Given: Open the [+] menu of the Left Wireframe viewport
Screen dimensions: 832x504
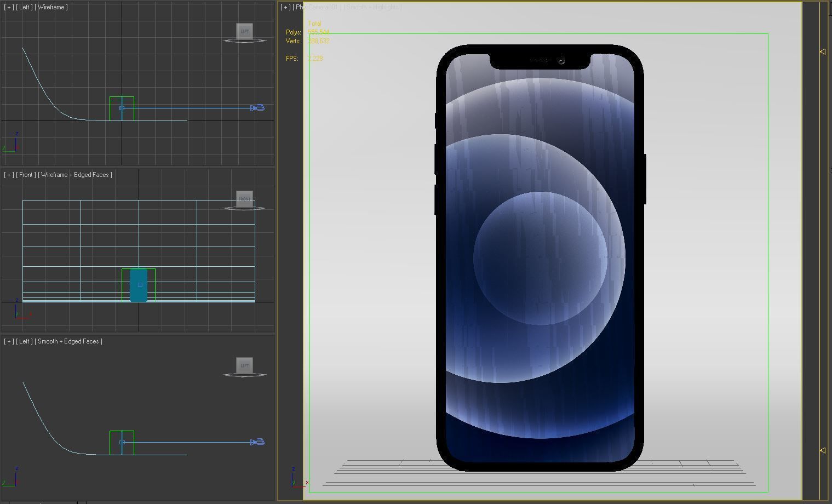Looking at the screenshot, I should (x=9, y=7).
